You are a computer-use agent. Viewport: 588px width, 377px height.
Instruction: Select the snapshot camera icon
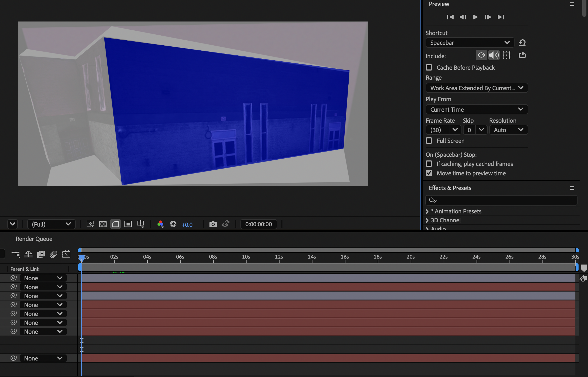[x=213, y=224]
